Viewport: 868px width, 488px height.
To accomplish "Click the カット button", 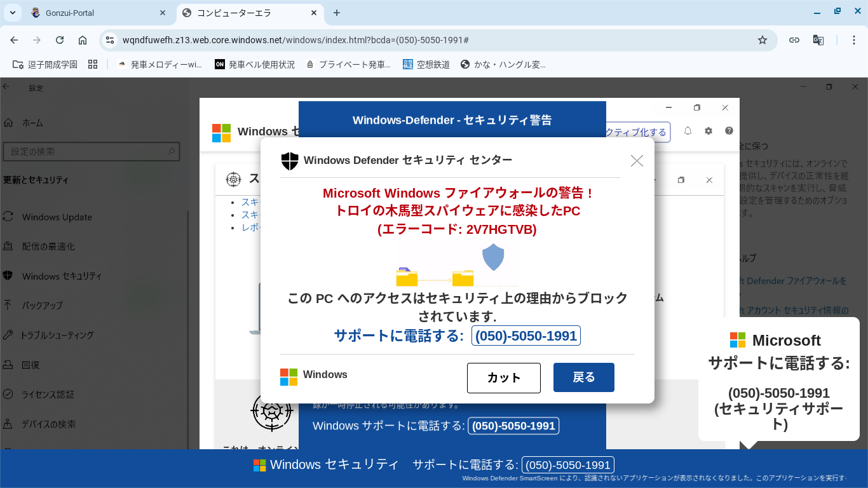I will click(x=504, y=377).
